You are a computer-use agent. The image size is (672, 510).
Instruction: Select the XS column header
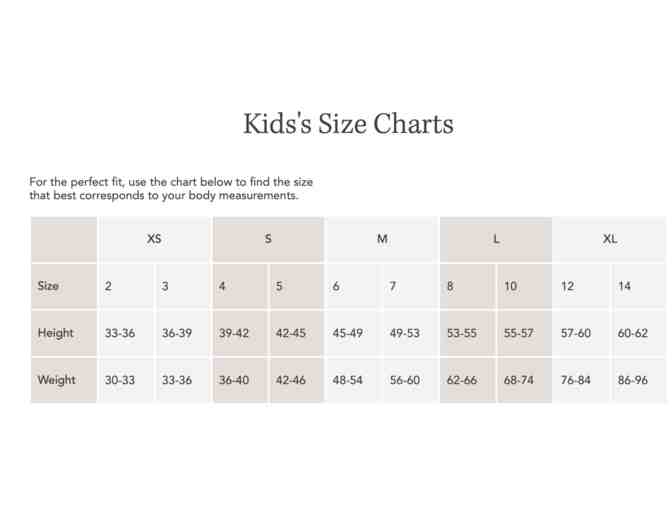(154, 240)
